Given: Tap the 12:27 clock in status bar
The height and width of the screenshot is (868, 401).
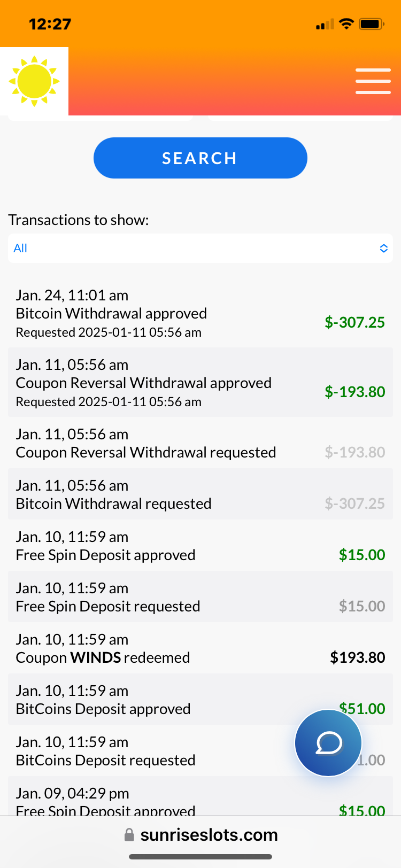Looking at the screenshot, I should click(x=50, y=24).
